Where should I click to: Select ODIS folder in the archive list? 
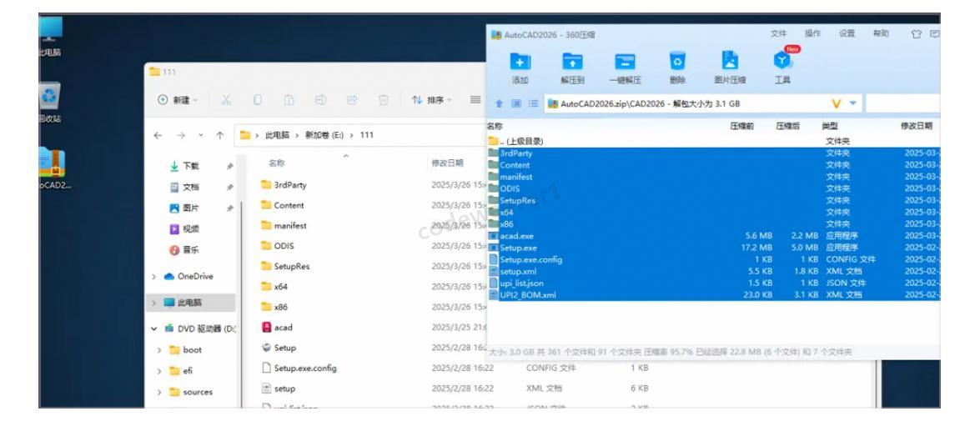click(x=714, y=188)
